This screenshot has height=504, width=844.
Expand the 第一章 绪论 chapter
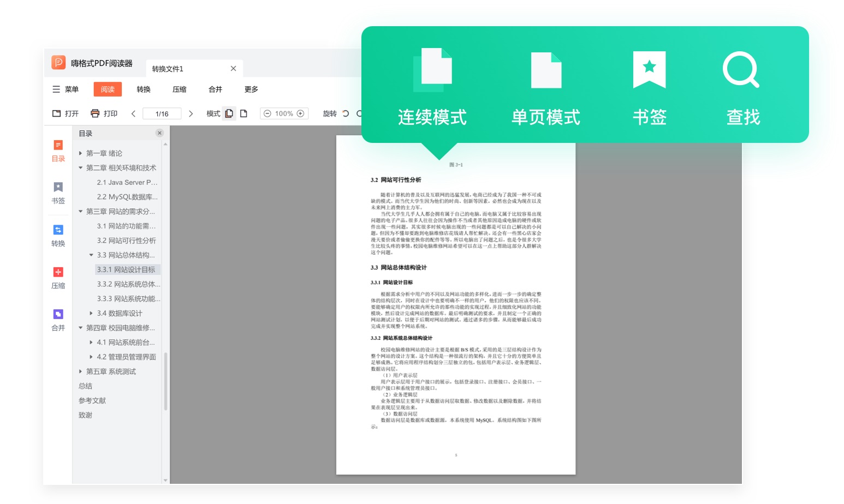80,153
